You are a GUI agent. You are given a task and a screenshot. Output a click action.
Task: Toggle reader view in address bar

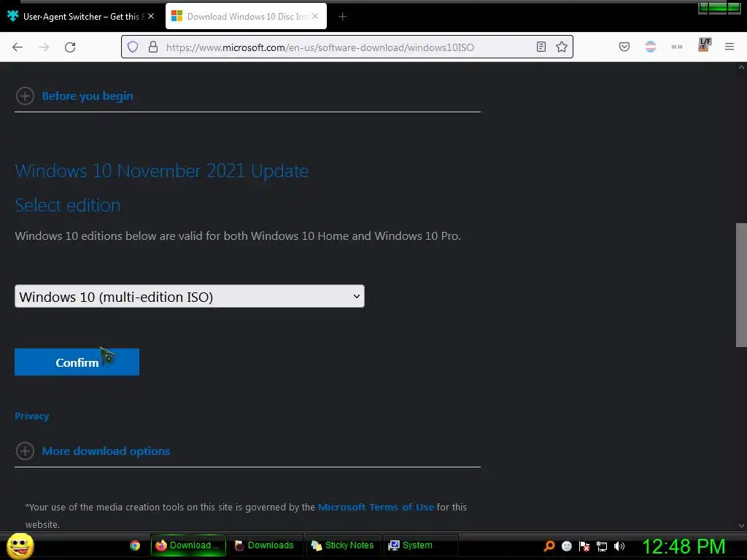coord(541,47)
